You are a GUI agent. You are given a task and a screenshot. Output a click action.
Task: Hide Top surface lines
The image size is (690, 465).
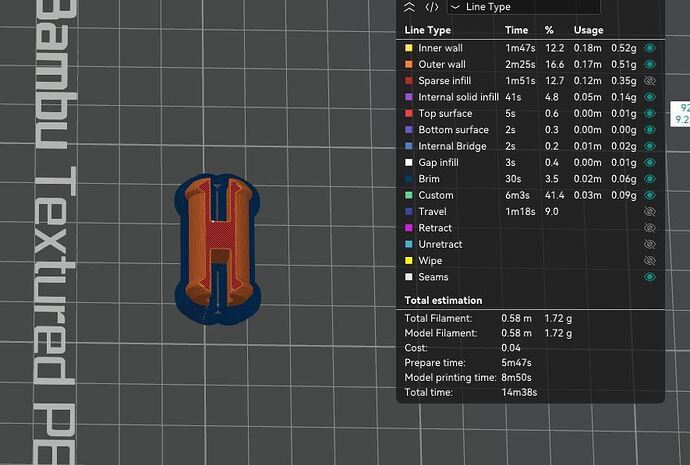650,113
